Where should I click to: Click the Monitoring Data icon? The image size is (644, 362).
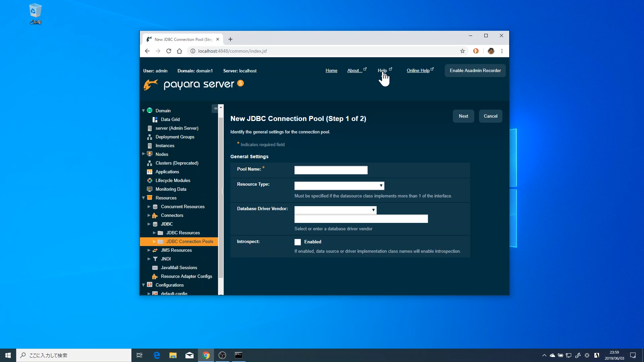click(x=150, y=189)
